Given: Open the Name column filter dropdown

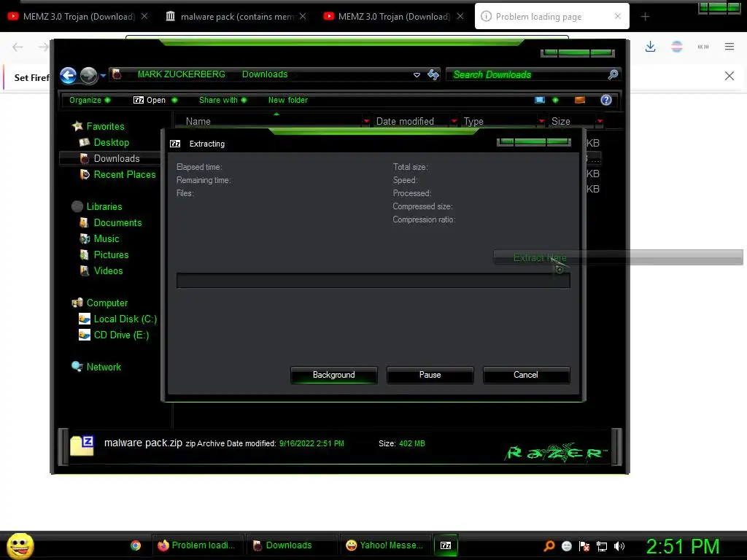Looking at the screenshot, I should (366, 122).
